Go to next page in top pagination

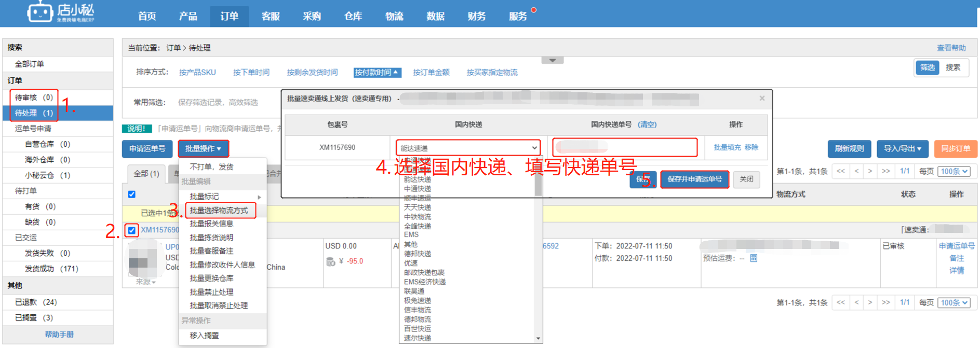coord(870,171)
